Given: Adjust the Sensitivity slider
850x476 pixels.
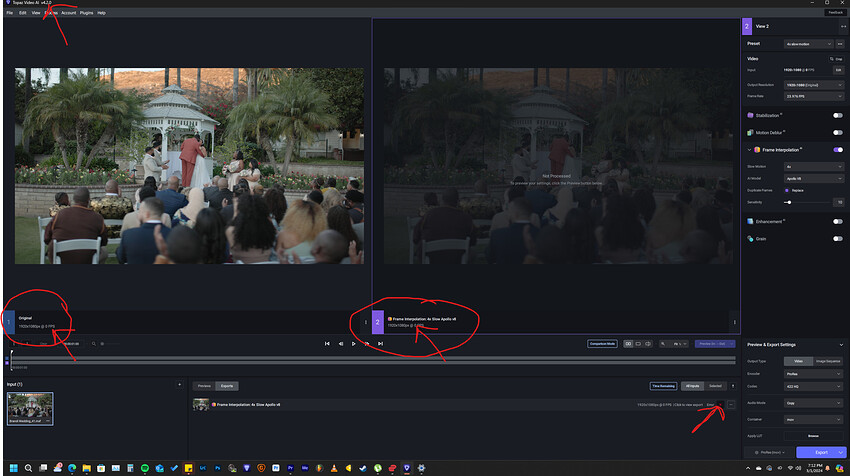Looking at the screenshot, I should coord(790,202).
